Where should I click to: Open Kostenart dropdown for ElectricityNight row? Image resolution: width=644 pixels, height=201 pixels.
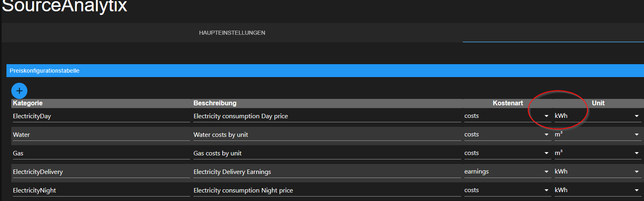pos(507,190)
